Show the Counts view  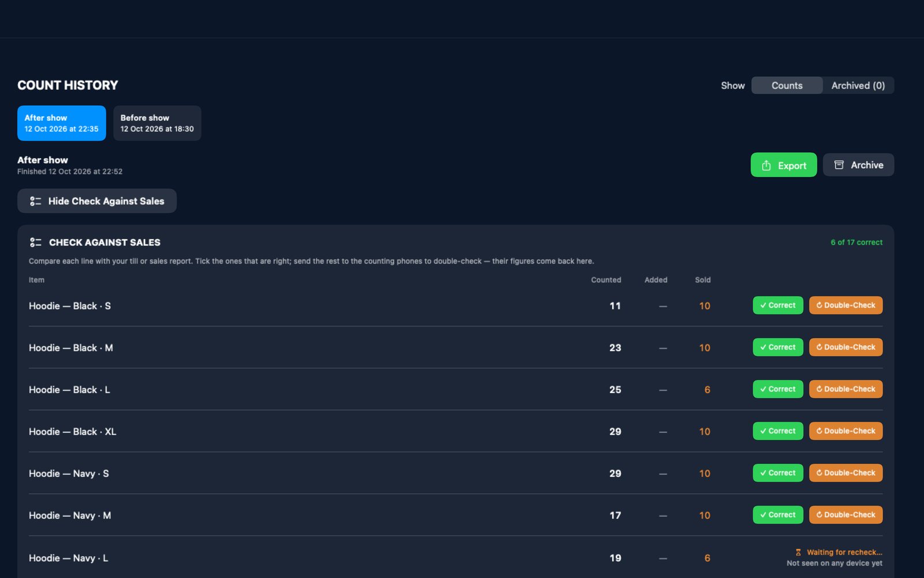pyautogui.click(x=787, y=86)
